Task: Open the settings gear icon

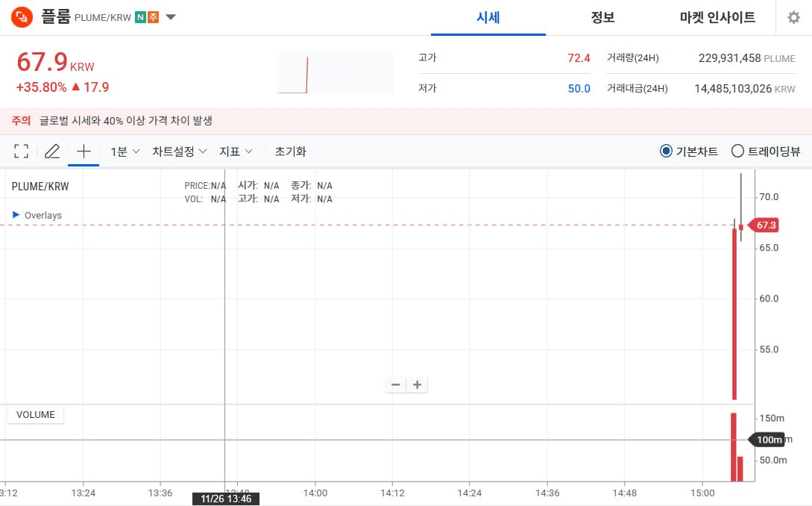Action: (793, 17)
